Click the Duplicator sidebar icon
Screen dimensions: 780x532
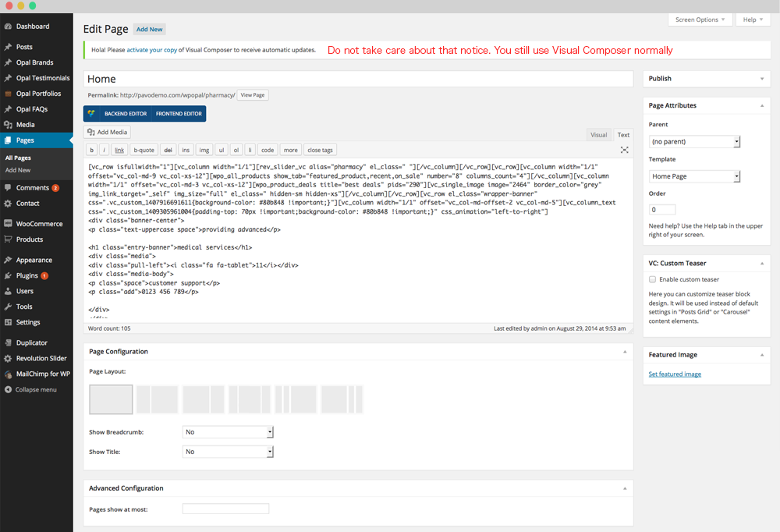click(x=8, y=342)
